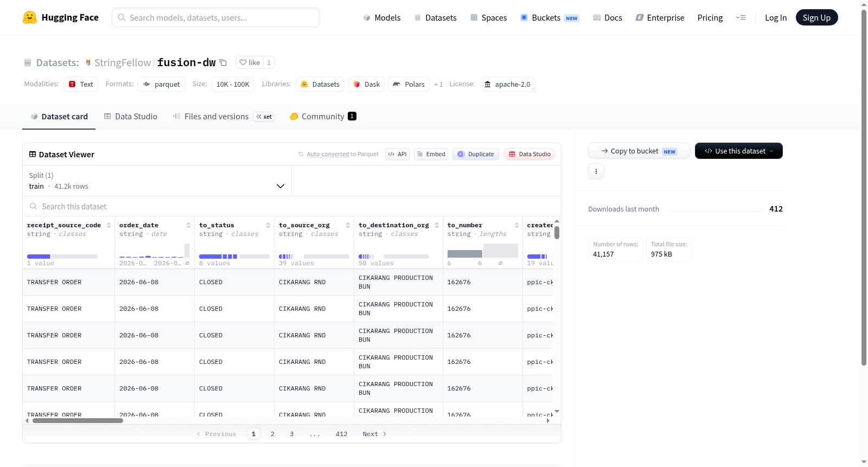
Task: Sort the to_status column
Action: (268, 225)
